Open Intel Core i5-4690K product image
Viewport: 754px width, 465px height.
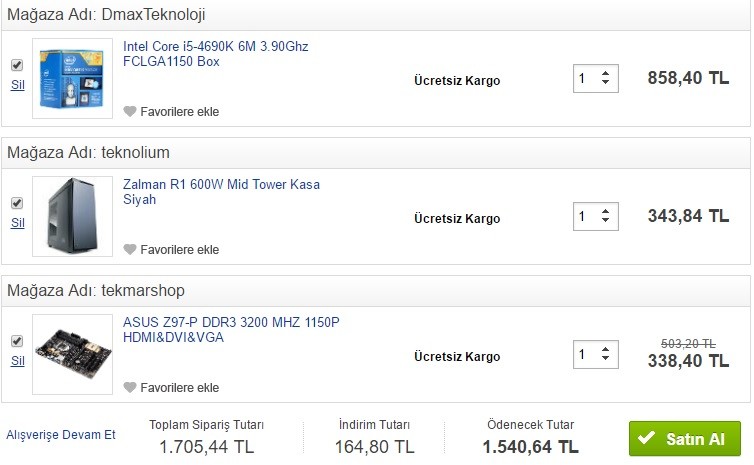coord(72,78)
